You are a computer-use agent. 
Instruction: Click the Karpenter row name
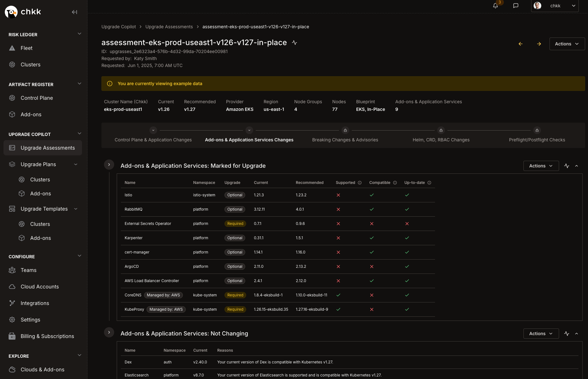tap(134, 238)
